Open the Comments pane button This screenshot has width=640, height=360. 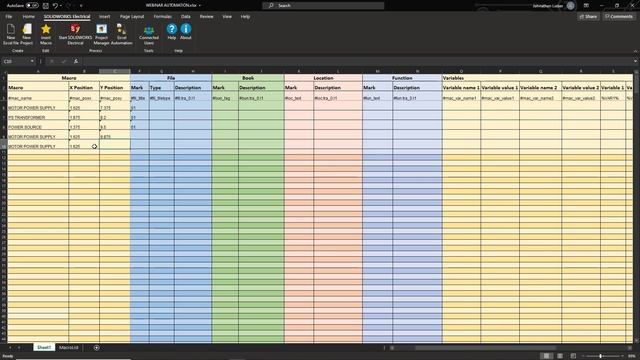[x=619, y=17]
